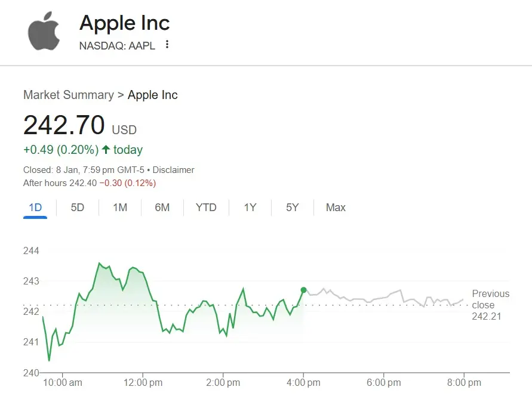Select the Max time range tab

(336, 208)
